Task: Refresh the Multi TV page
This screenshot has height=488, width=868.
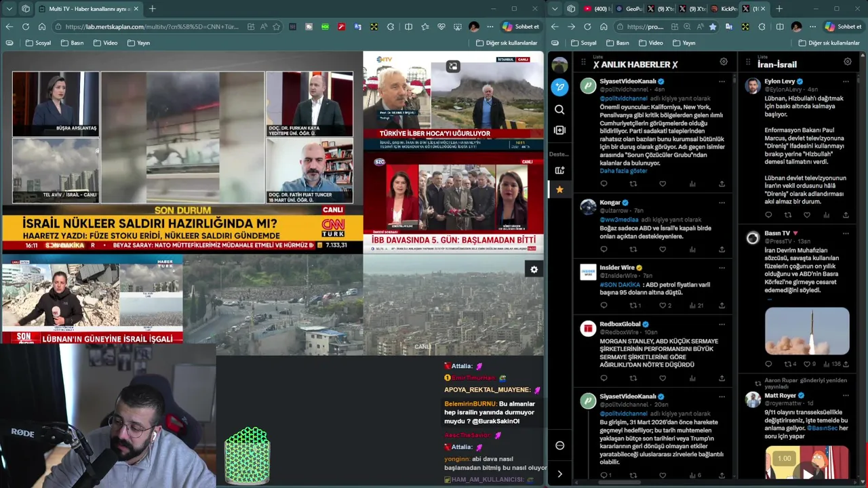Action: 25,26
